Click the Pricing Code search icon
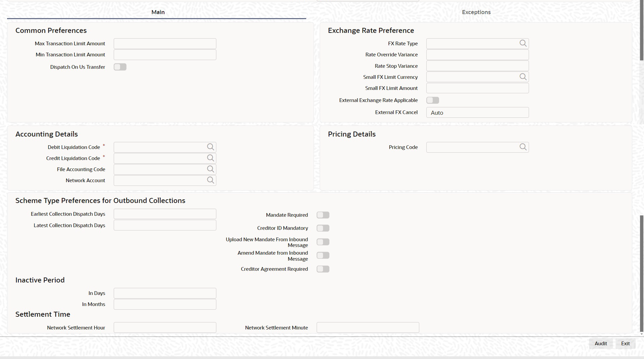Image resolution: width=644 pixels, height=359 pixels. coord(523,147)
